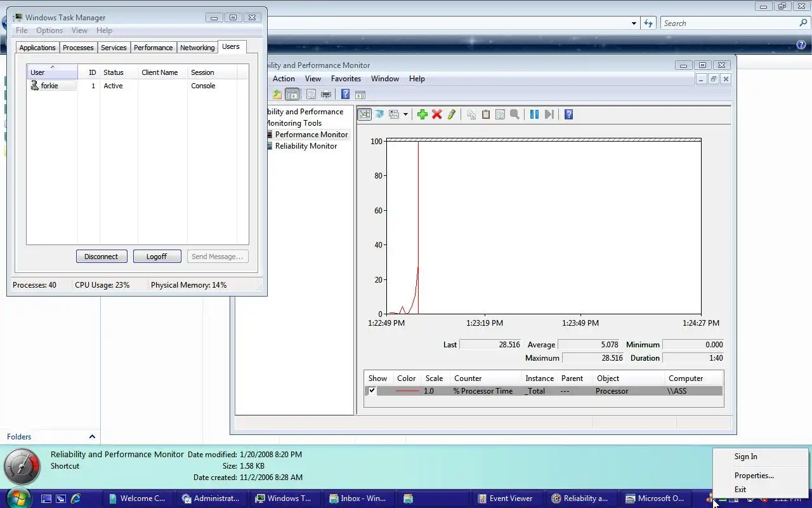The height and width of the screenshot is (508, 812).
Task: Click the Explorer refresh arrows button
Action: pyautogui.click(x=648, y=23)
